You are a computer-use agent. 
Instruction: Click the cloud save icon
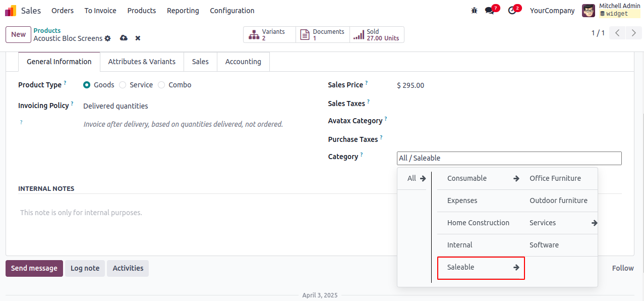(x=124, y=38)
